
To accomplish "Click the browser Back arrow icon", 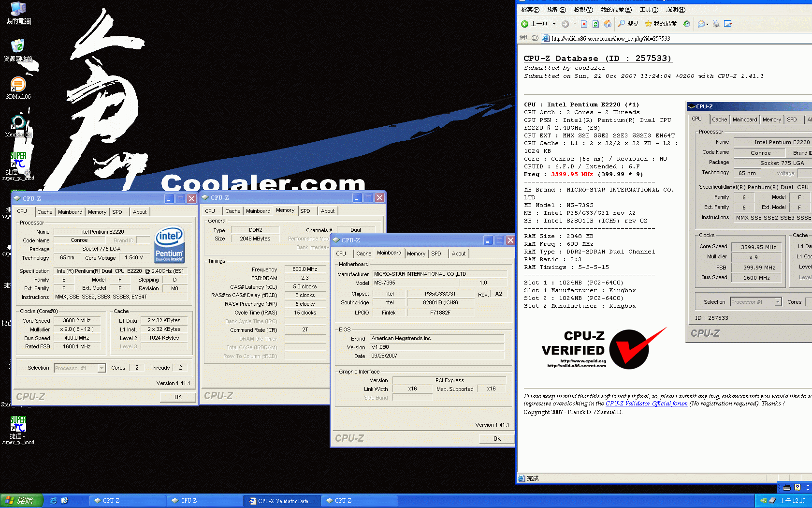I will (525, 24).
